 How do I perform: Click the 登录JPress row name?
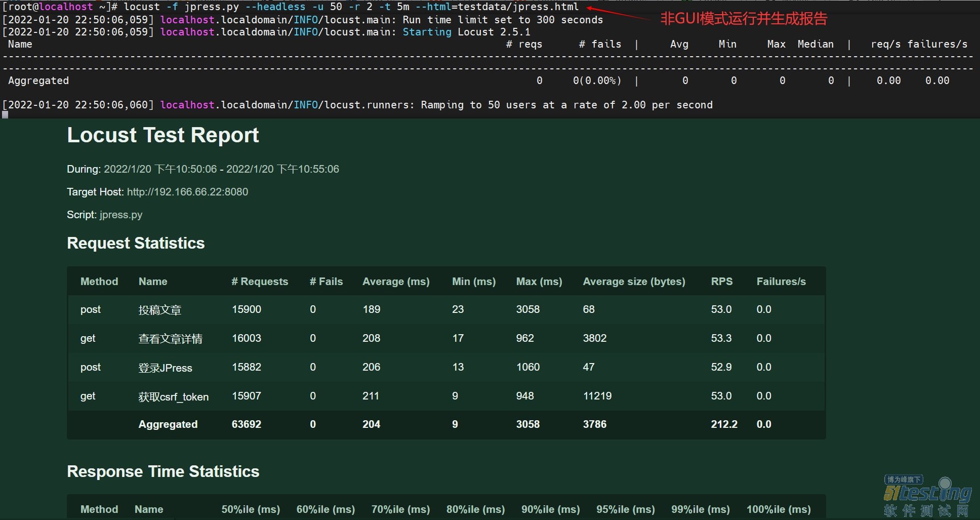pos(166,368)
